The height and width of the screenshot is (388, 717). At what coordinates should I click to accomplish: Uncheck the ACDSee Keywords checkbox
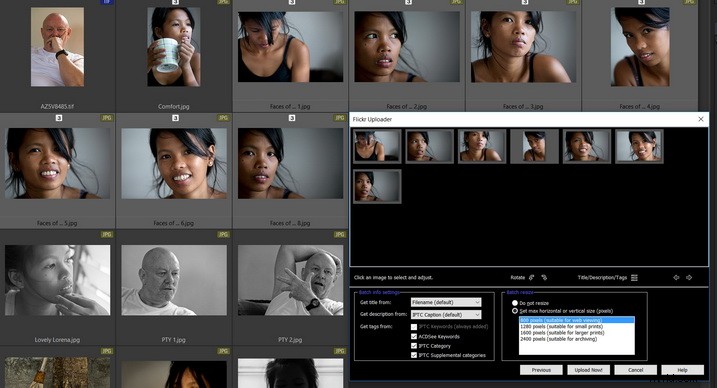pyautogui.click(x=414, y=336)
